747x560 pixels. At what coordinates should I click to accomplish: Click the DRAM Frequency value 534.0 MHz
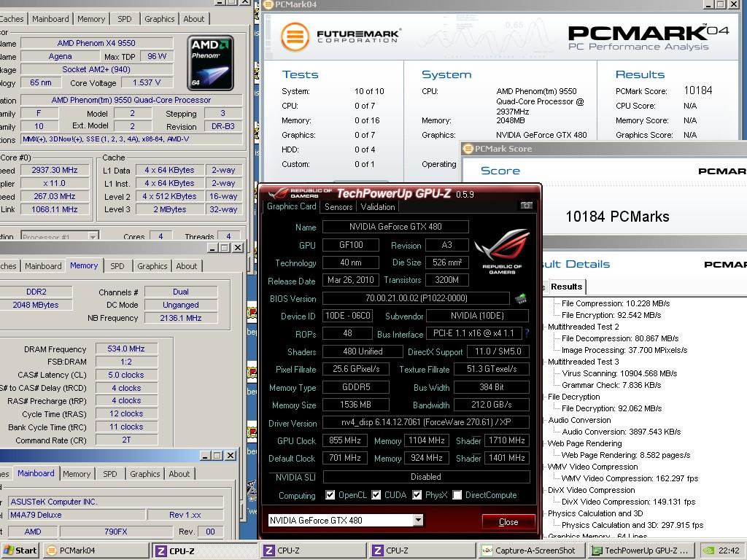126,349
